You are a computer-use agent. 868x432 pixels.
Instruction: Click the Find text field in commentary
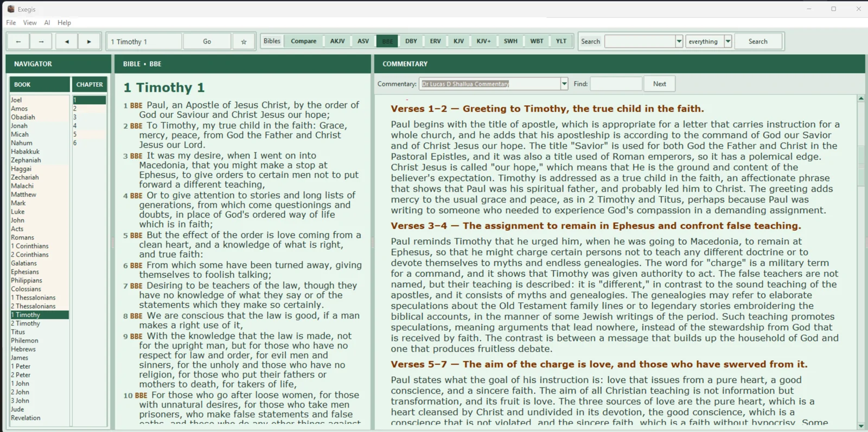pyautogui.click(x=616, y=84)
